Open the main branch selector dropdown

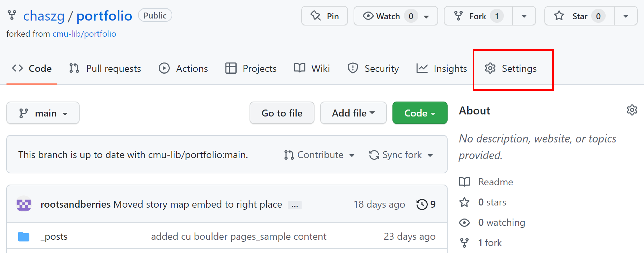tap(43, 113)
